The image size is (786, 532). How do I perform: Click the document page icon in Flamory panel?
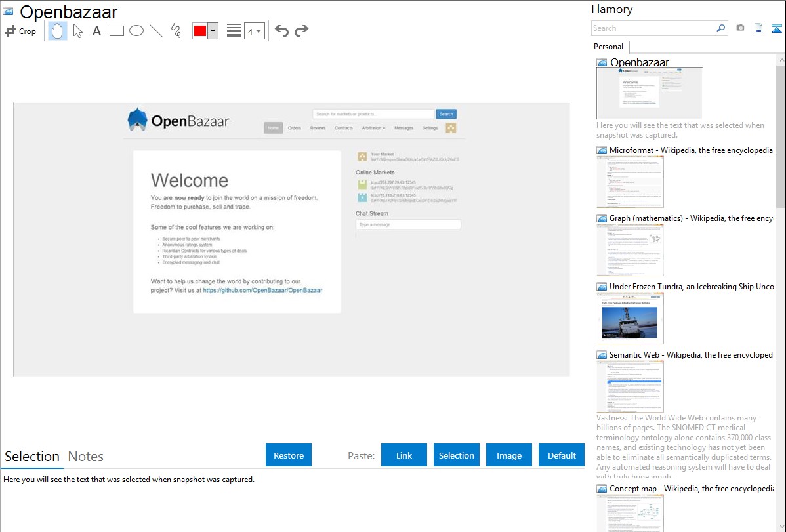pyautogui.click(x=758, y=28)
